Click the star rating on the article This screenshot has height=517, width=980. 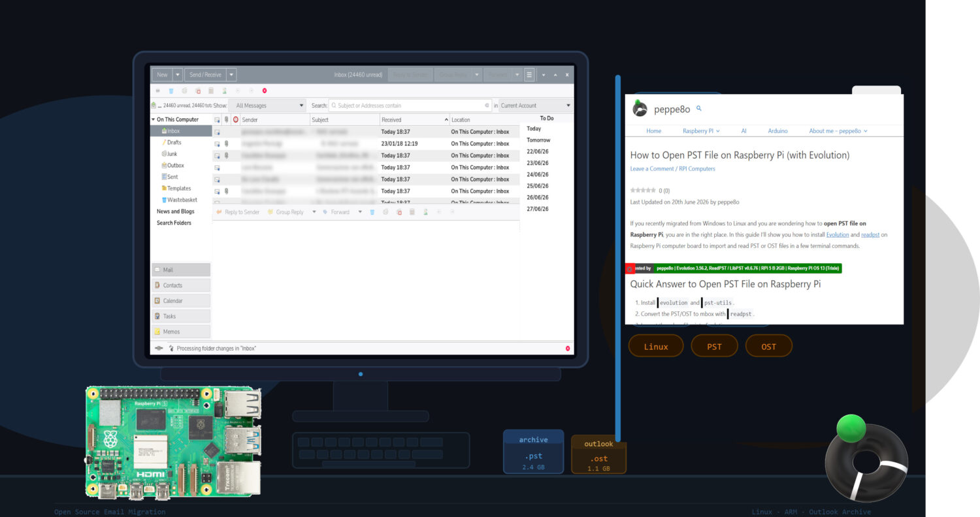pyautogui.click(x=643, y=191)
